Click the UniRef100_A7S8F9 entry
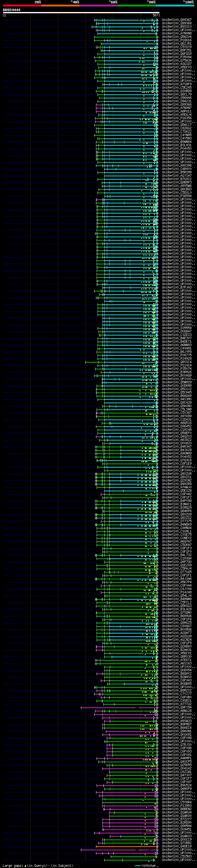The image size is (197, 868). click(177, 84)
